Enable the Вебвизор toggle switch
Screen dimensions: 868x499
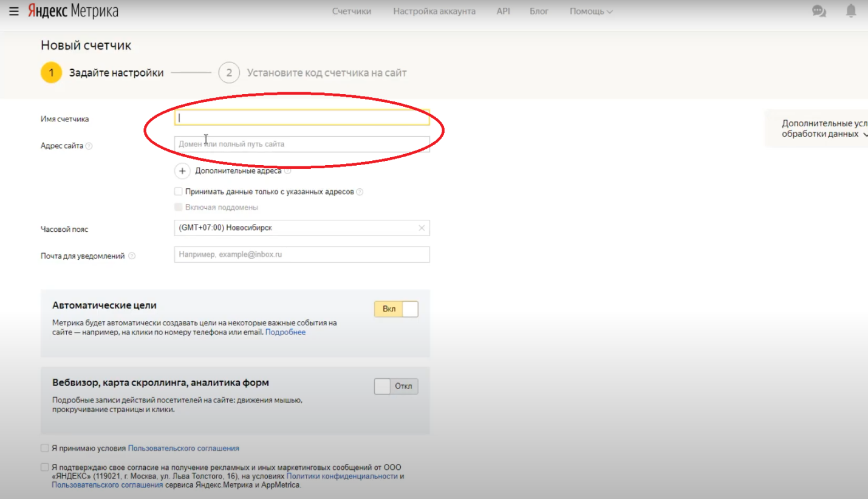(x=396, y=387)
